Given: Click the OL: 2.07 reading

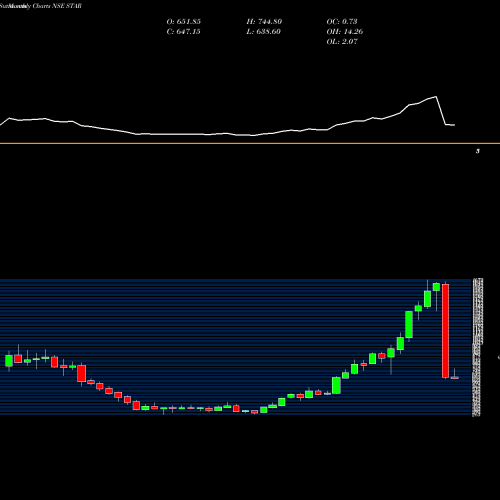Looking at the screenshot, I should click(x=342, y=42).
